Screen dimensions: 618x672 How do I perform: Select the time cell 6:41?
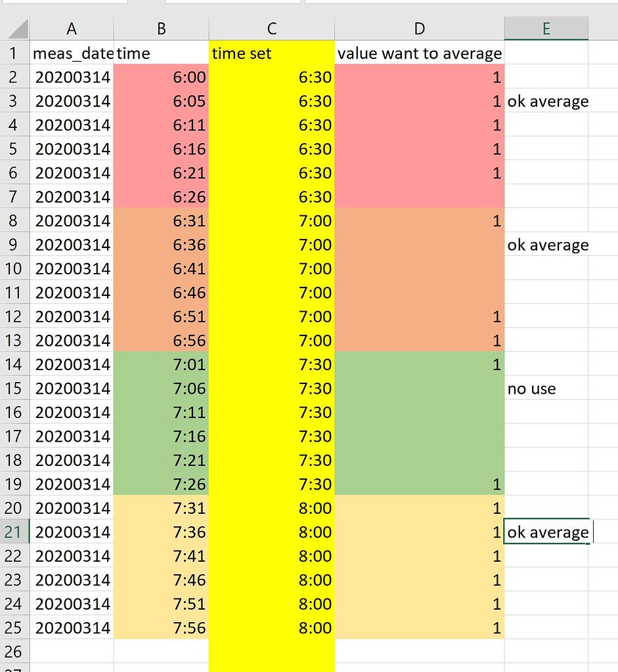click(x=162, y=268)
